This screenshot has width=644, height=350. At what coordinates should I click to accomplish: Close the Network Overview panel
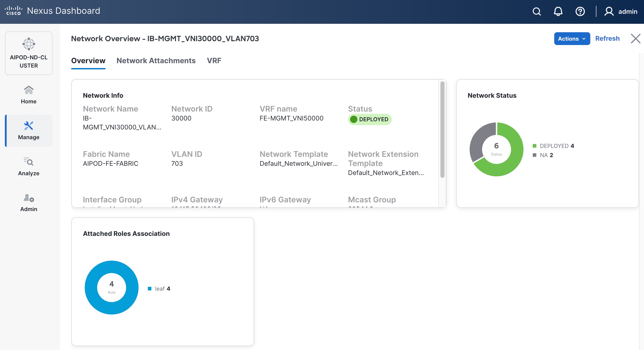coord(635,39)
